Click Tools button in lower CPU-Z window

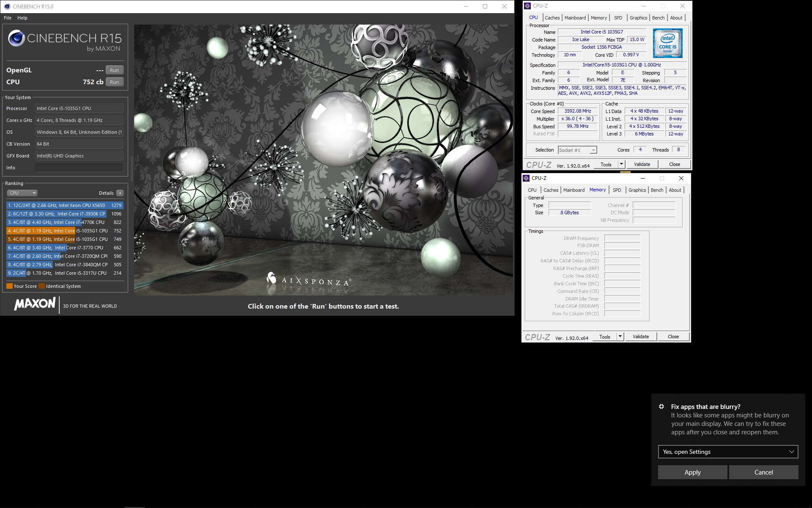pos(605,337)
